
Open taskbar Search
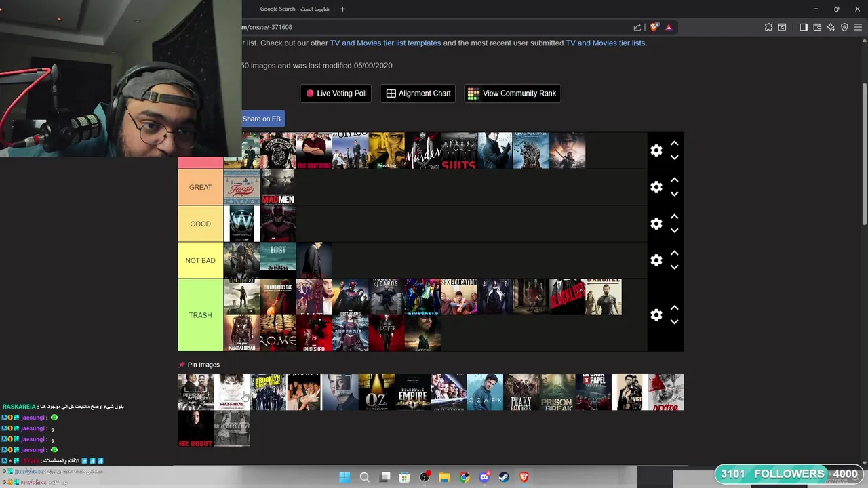pos(364,477)
